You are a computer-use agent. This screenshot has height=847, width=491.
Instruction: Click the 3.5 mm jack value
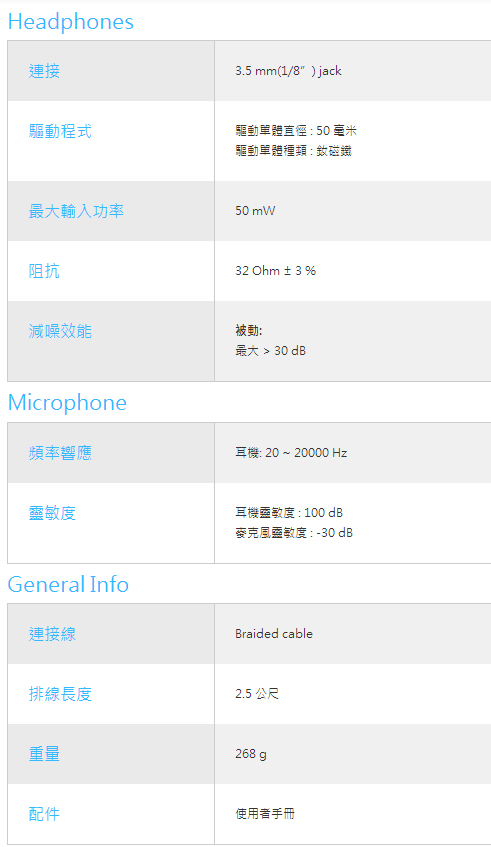point(288,71)
